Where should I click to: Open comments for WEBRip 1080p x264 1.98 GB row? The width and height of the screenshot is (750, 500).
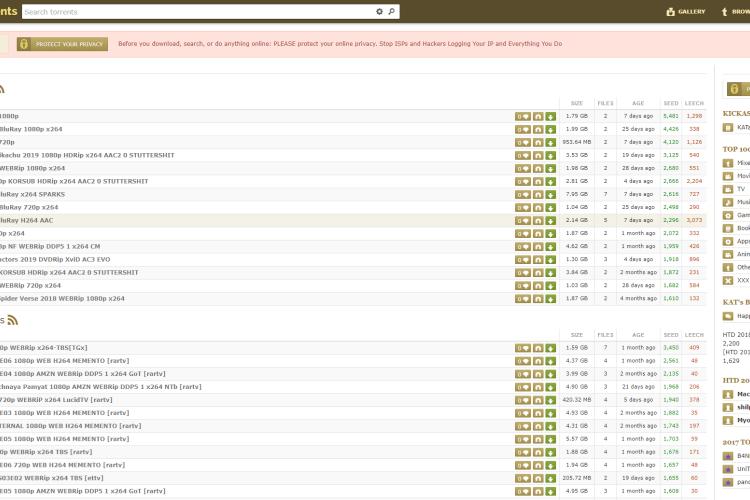[523, 168]
